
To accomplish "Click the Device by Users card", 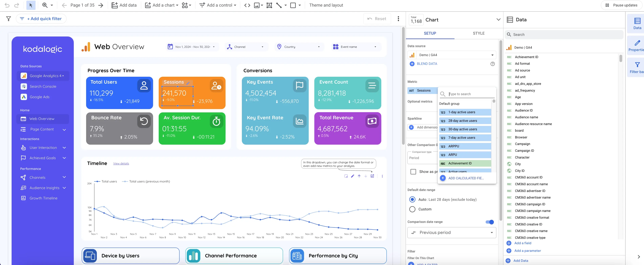I will click(x=130, y=256).
